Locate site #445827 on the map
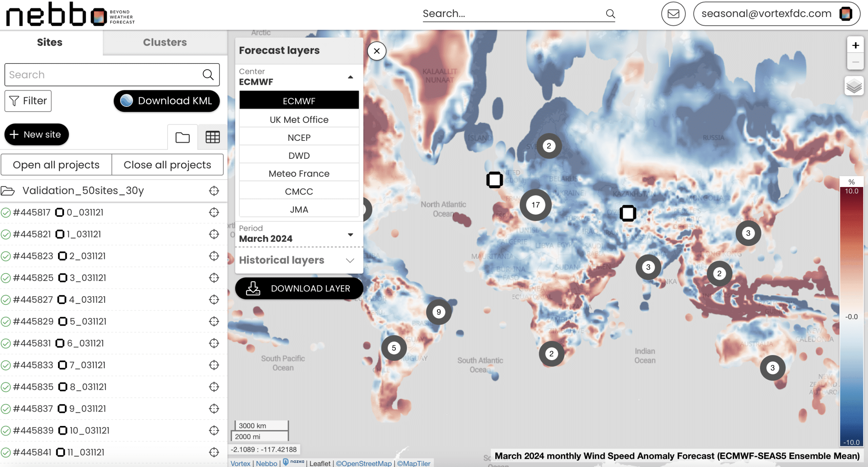This screenshot has height=467, width=868. [x=214, y=300]
